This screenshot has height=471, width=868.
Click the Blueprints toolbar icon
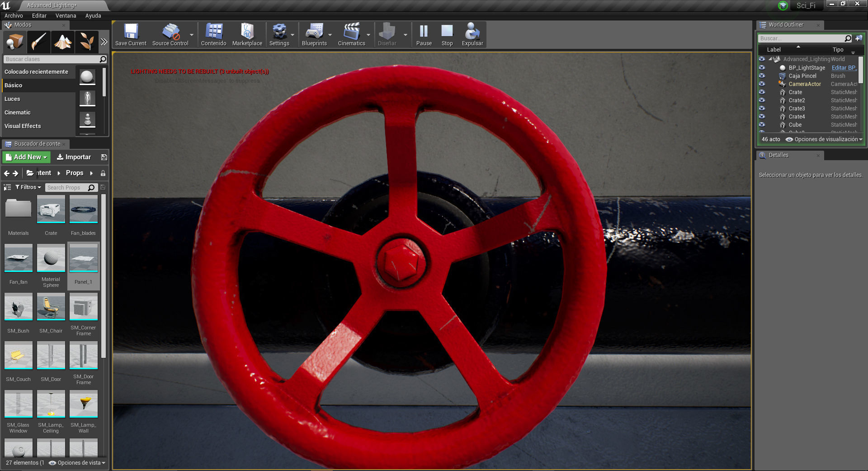[314, 34]
